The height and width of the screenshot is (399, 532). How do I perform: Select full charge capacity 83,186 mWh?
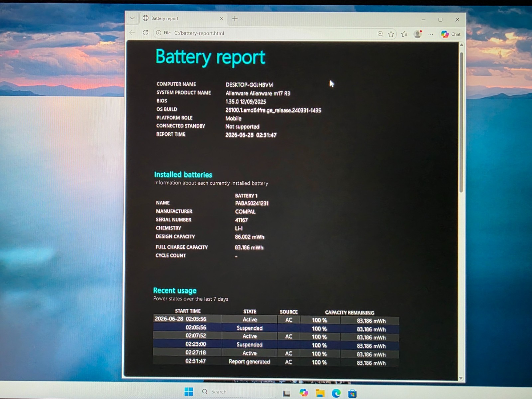(249, 248)
